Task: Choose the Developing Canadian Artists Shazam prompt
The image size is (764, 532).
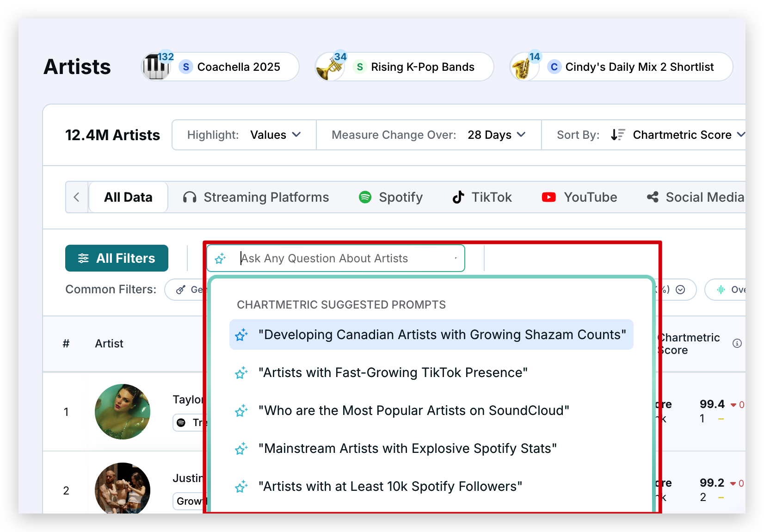Action: click(431, 334)
